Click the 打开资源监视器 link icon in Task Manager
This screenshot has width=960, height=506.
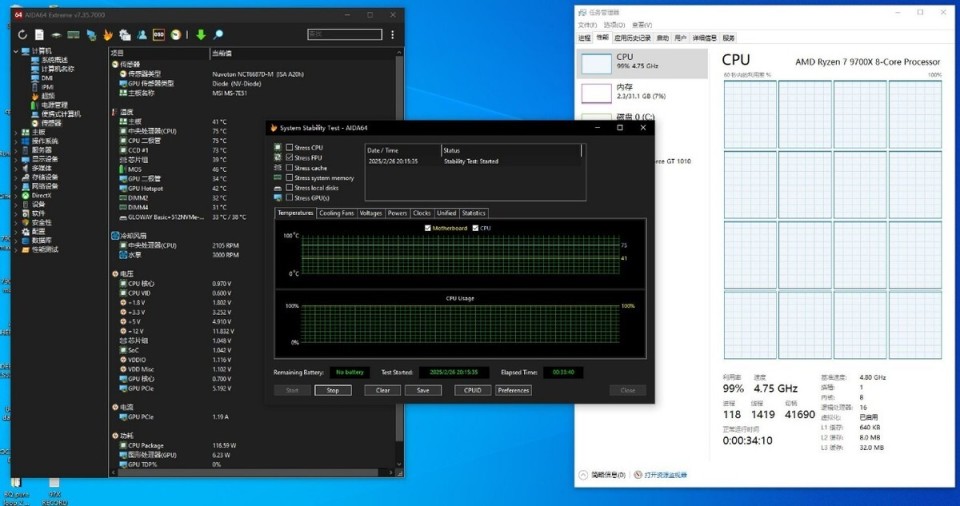[638, 475]
